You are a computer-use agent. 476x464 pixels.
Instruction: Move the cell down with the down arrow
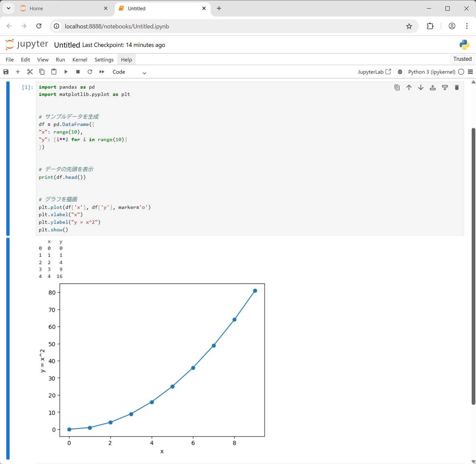pos(421,87)
